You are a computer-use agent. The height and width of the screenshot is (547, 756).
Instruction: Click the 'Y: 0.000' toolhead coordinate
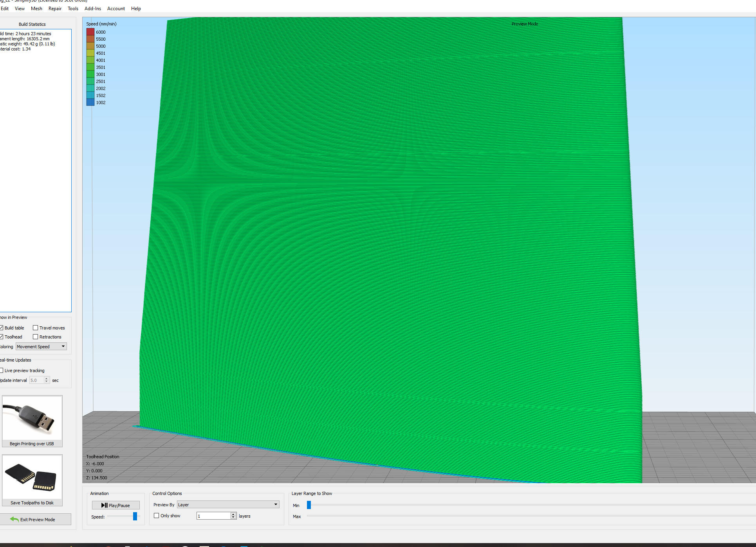click(94, 471)
